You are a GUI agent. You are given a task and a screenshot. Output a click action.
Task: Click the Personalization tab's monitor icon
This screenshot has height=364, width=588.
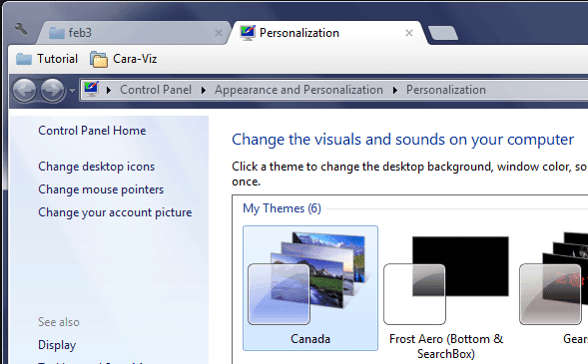click(x=248, y=33)
